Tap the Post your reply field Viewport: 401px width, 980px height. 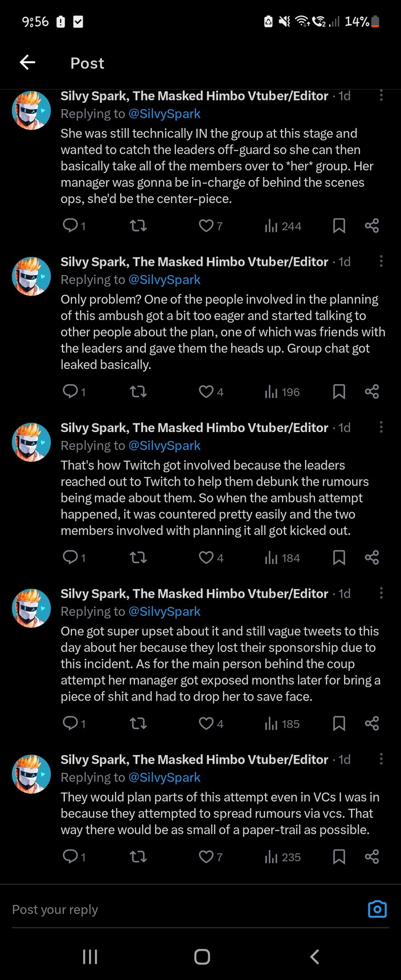[187, 909]
